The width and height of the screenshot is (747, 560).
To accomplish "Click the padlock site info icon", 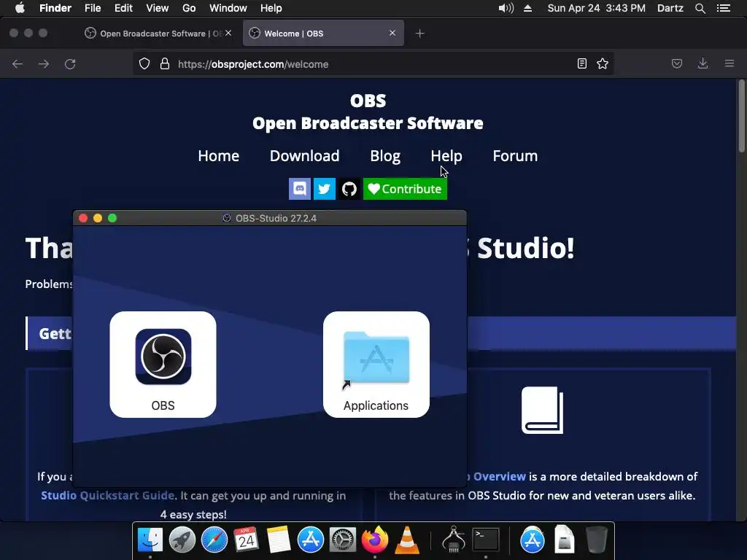I will [x=165, y=64].
